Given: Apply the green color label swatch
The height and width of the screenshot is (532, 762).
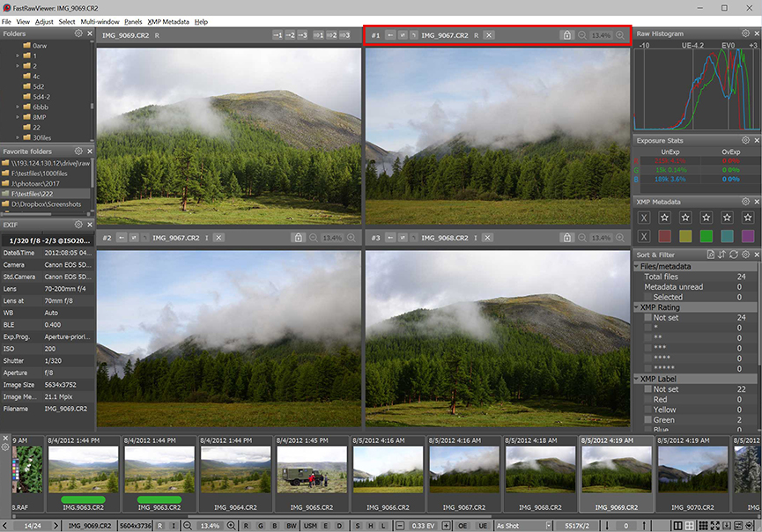Looking at the screenshot, I should coord(706,236).
